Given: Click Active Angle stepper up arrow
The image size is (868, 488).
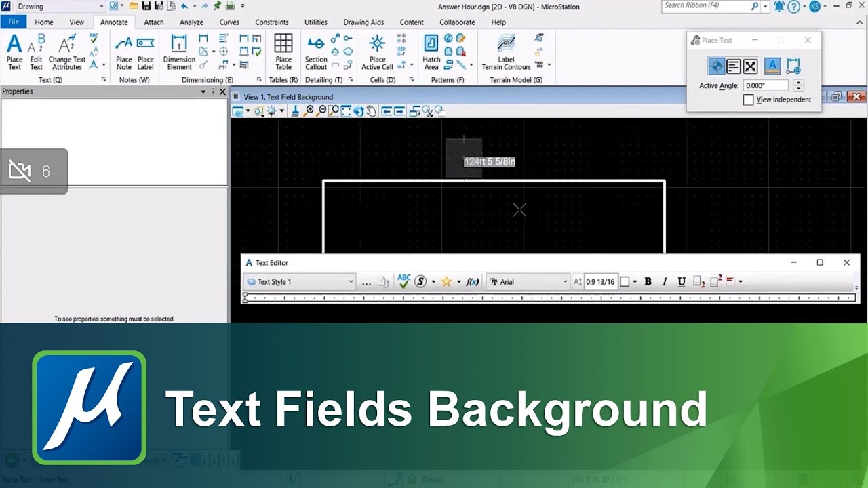Looking at the screenshot, I should pyautogui.click(x=798, y=83).
